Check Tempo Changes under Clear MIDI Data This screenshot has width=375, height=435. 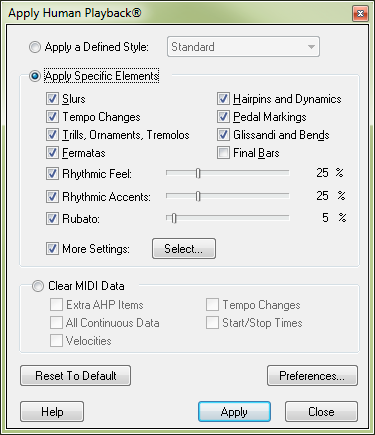[x=212, y=304]
